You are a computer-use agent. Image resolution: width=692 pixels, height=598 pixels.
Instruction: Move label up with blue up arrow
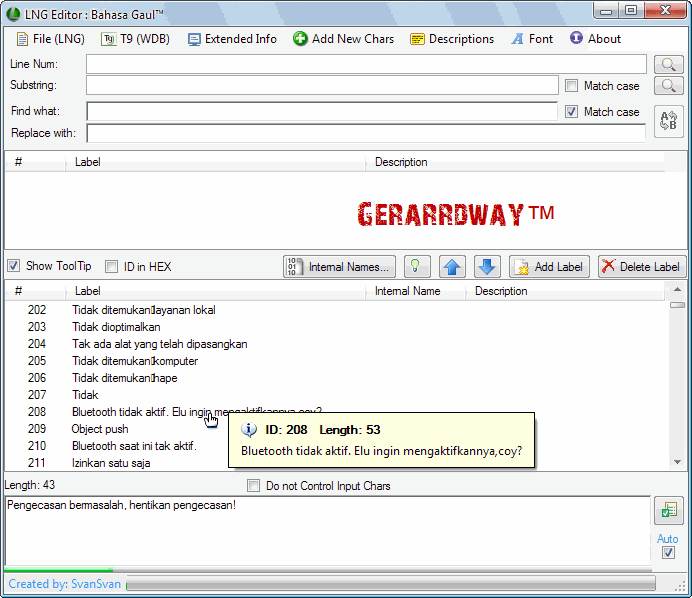(452, 267)
